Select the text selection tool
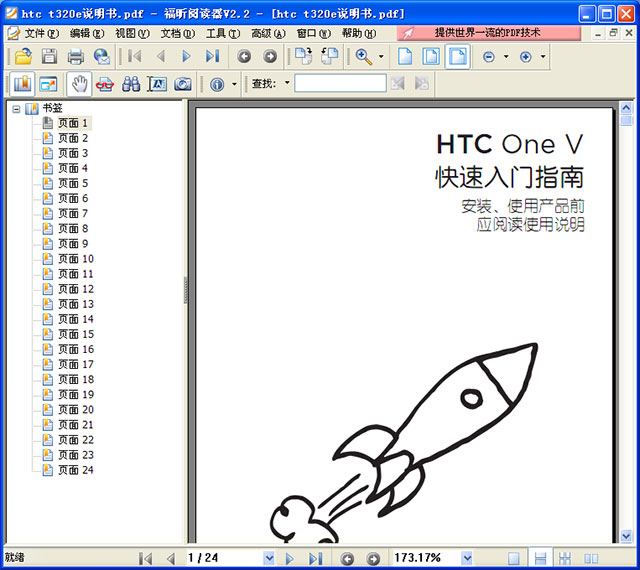Image resolution: width=640 pixels, height=570 pixels. pyautogui.click(x=157, y=85)
